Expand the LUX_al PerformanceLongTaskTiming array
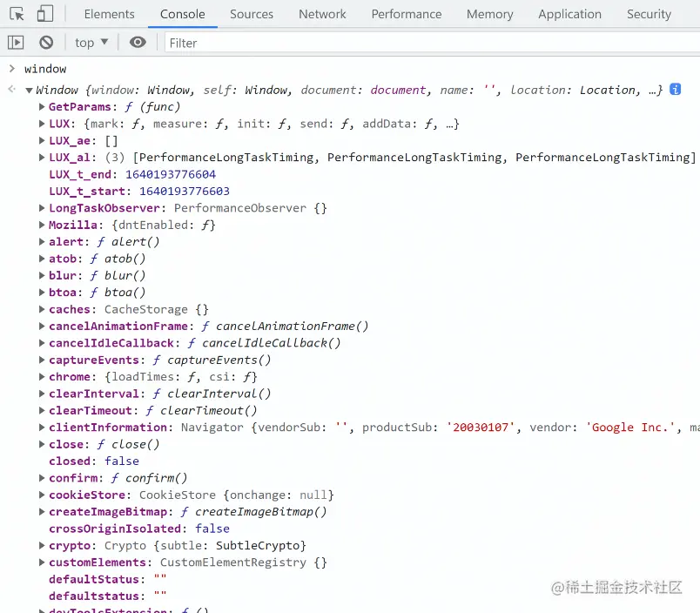The width and height of the screenshot is (700, 613). click(x=41, y=157)
